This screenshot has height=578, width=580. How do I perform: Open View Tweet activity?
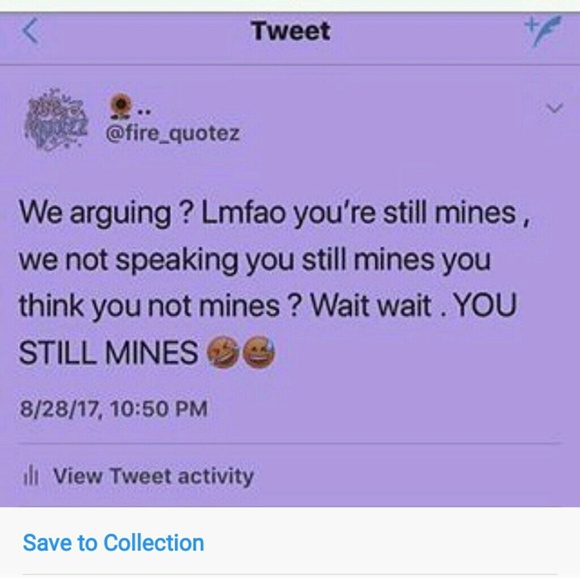[154, 476]
